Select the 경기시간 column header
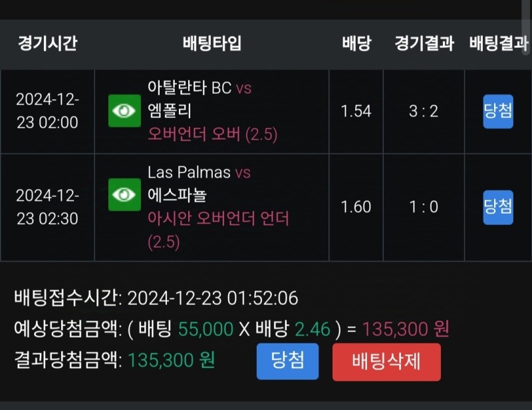The height and width of the screenshot is (410, 532). pos(47,44)
